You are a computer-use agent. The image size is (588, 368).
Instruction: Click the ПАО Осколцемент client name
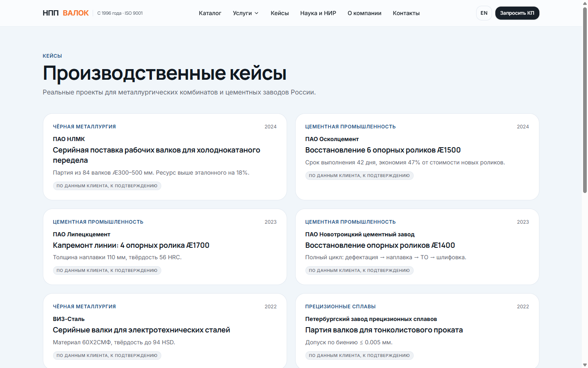click(332, 139)
